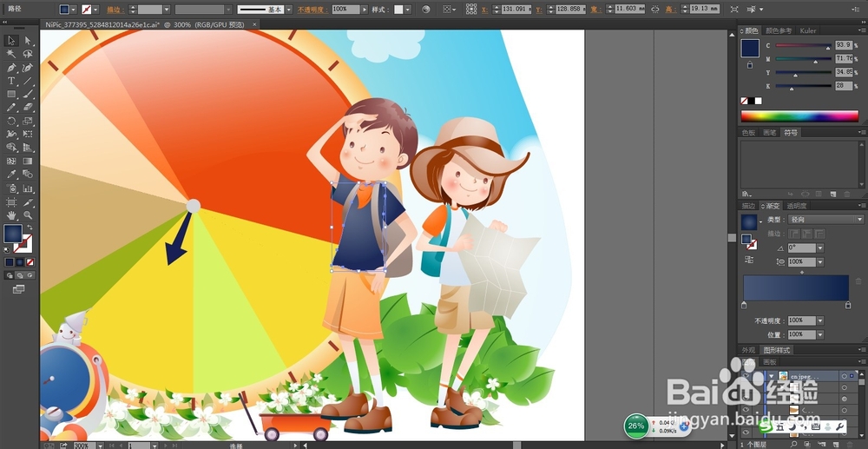Viewport: 868px width, 449px height.
Task: Switch to 色板 swatches tab
Action: pyautogui.click(x=748, y=133)
